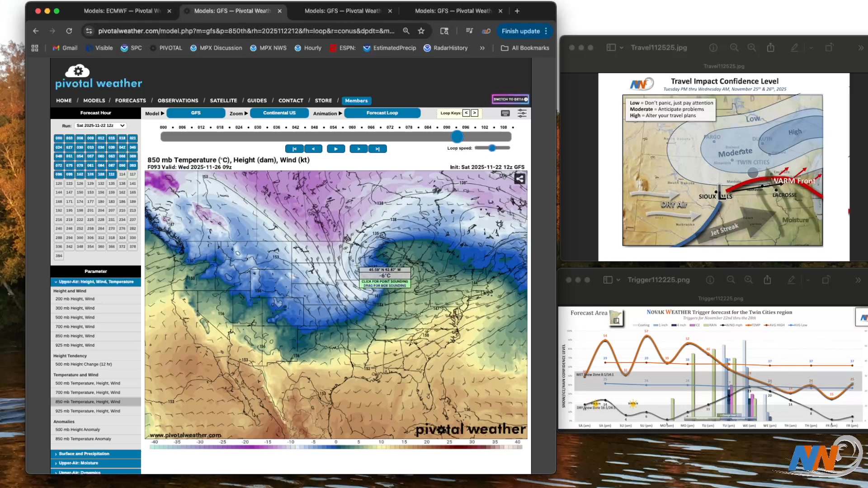This screenshot has height=488, width=868.
Task: Collapse Upper-Air: Height, Wind, Temperature section
Action: click(96, 282)
